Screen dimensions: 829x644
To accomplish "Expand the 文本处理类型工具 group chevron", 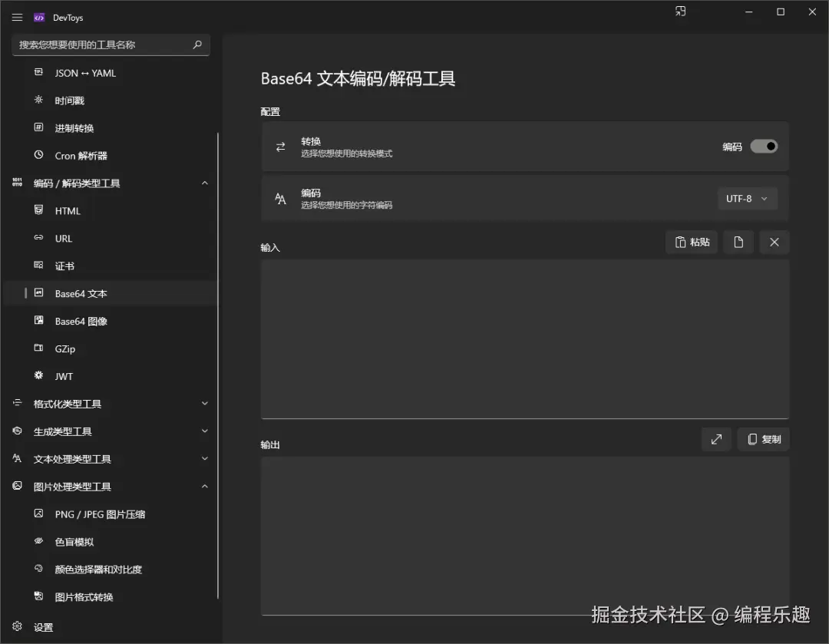I will coord(205,458).
